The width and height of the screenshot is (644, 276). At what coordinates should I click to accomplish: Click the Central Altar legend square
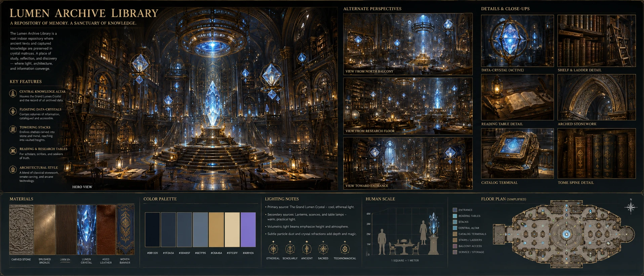[455, 228]
